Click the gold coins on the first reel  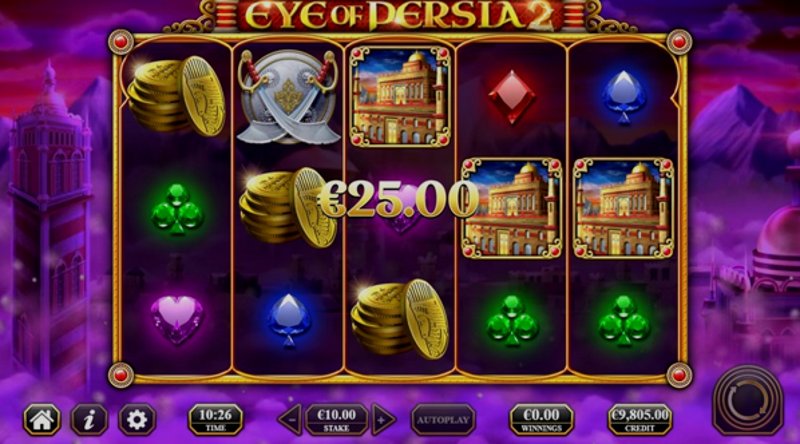[x=177, y=96]
